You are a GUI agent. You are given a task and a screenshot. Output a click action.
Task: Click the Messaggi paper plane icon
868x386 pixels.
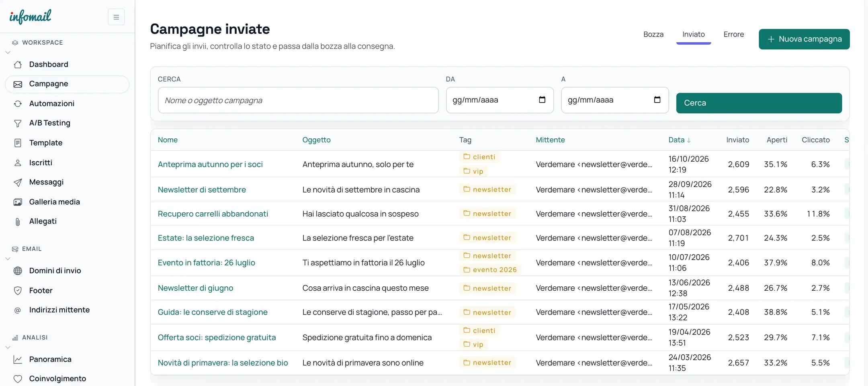tap(18, 182)
